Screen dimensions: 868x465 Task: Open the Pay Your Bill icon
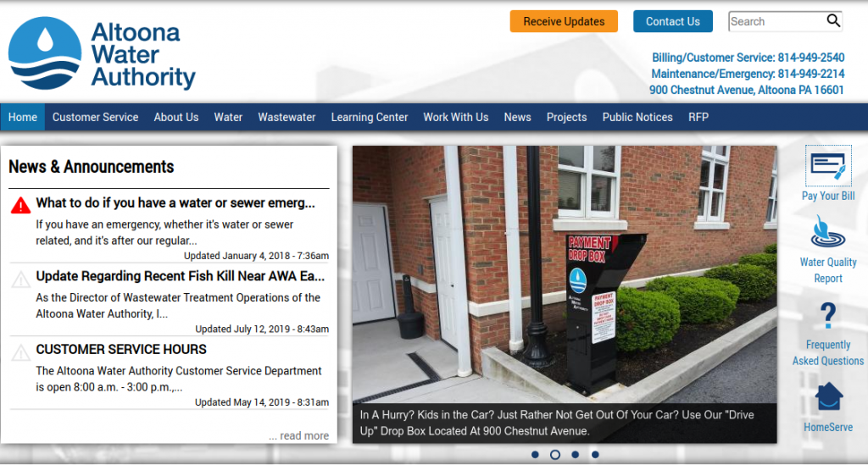[x=828, y=166]
